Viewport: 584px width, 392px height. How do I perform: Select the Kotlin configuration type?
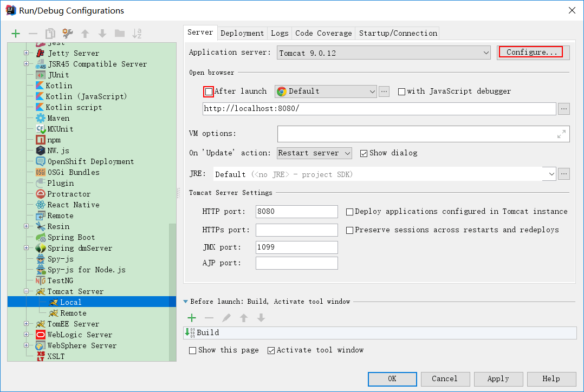point(54,86)
